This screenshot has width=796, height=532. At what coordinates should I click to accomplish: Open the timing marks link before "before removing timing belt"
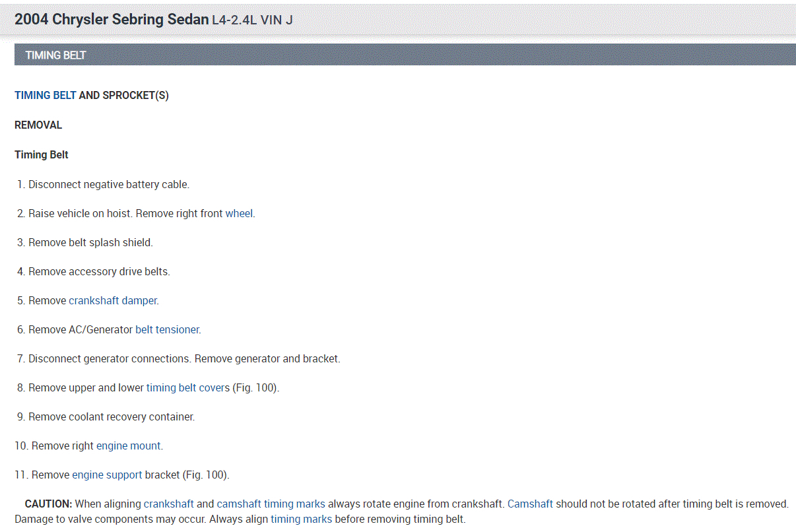click(301, 519)
